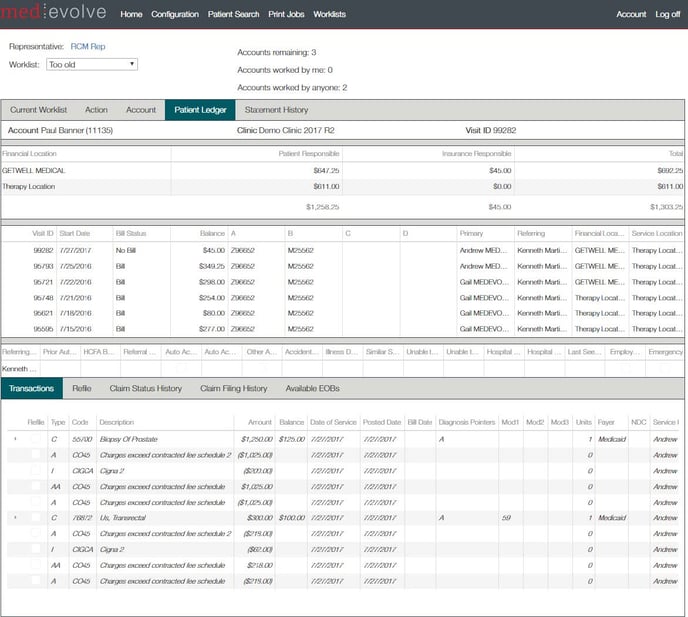Click the Log off link
688x617 pixels.
point(667,15)
